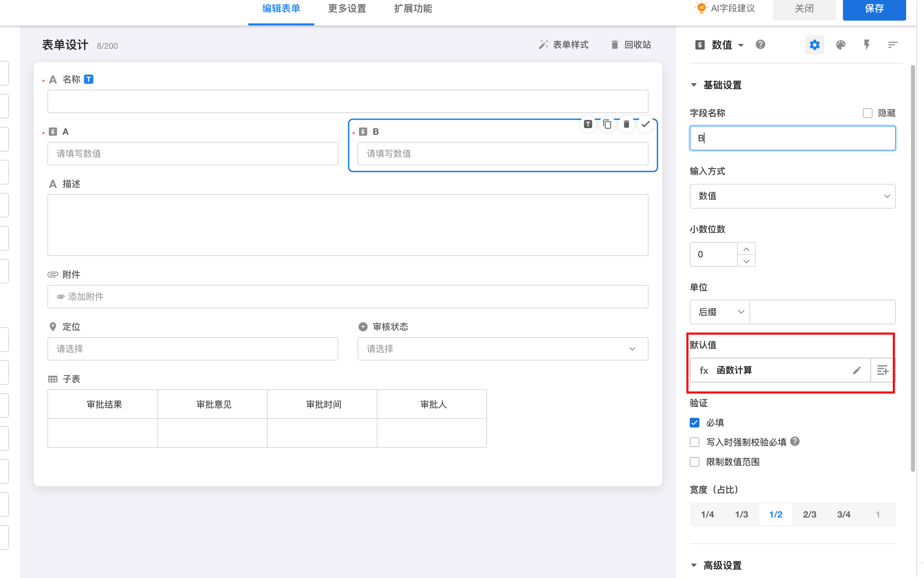Click the gear settings icon in field panel
This screenshot has width=924, height=578.
[x=814, y=45]
